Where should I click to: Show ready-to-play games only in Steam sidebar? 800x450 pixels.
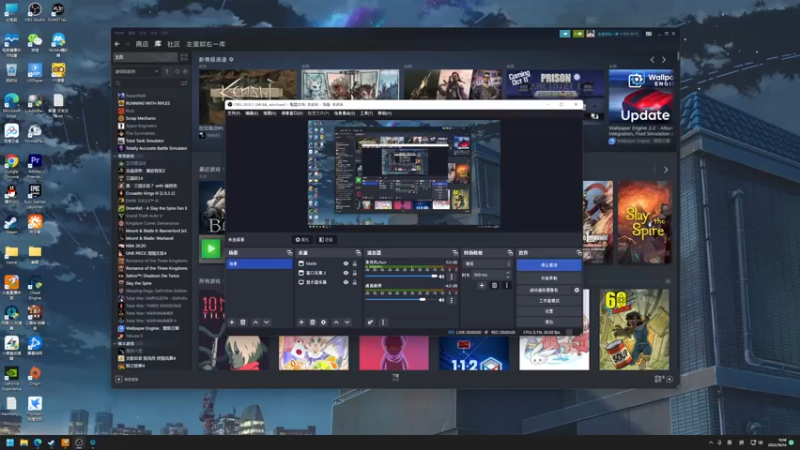click(x=185, y=72)
